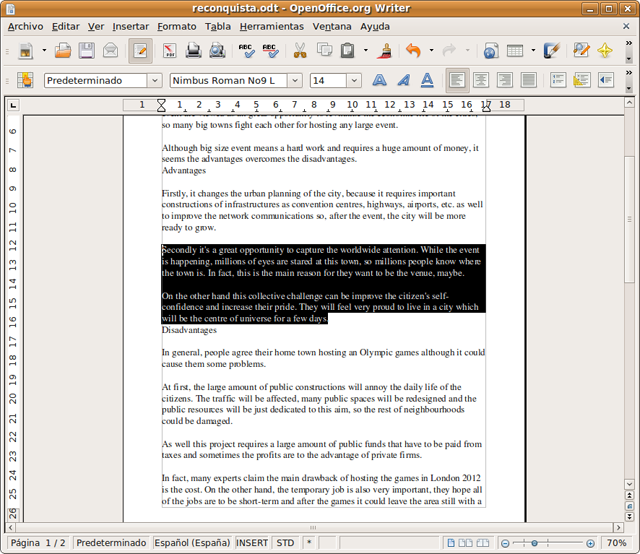Click the Save document icon
Viewport: 640px width, 554px height.
click(87, 50)
